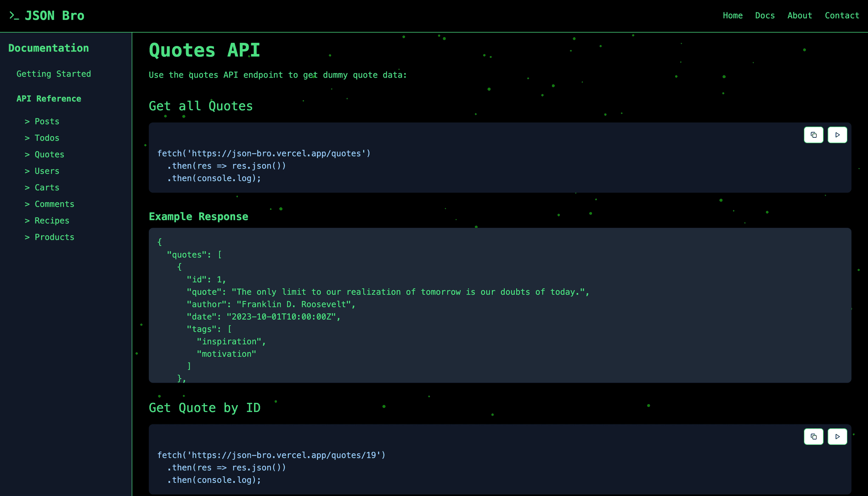Switch to the About page

pyautogui.click(x=800, y=15)
